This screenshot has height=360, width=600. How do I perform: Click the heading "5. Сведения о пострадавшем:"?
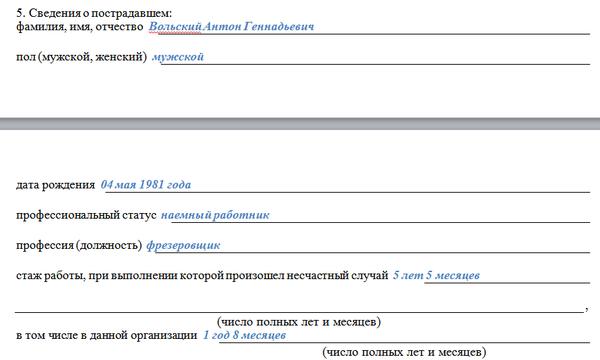[94, 13]
